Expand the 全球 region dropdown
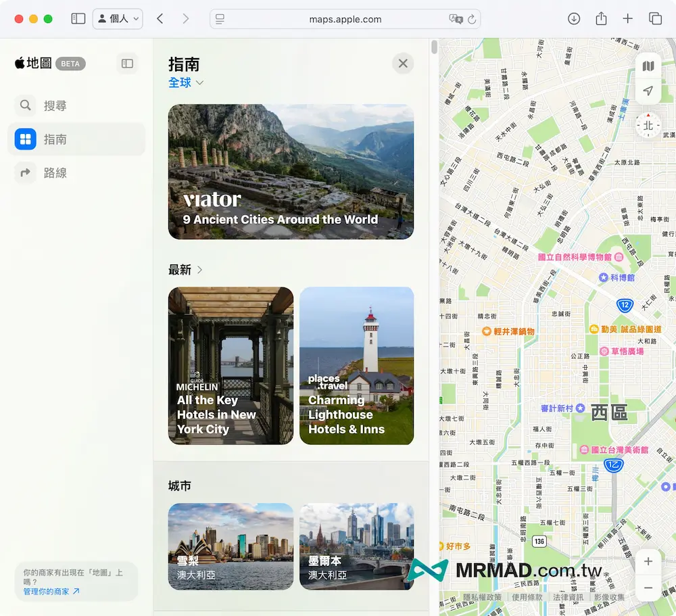 tap(186, 82)
